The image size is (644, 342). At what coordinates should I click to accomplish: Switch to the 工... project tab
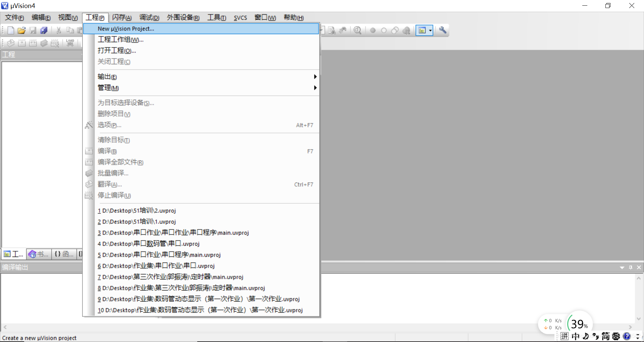coord(13,254)
